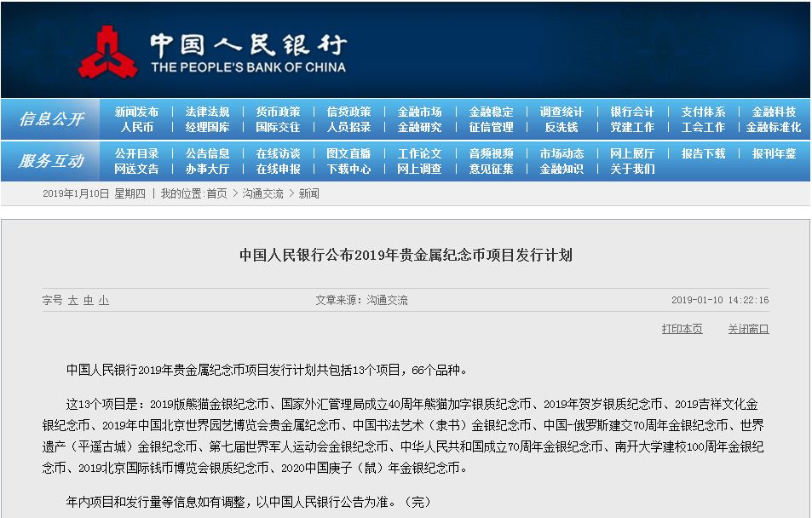
Task: Go to 金融标准化 page
Action: click(774, 127)
